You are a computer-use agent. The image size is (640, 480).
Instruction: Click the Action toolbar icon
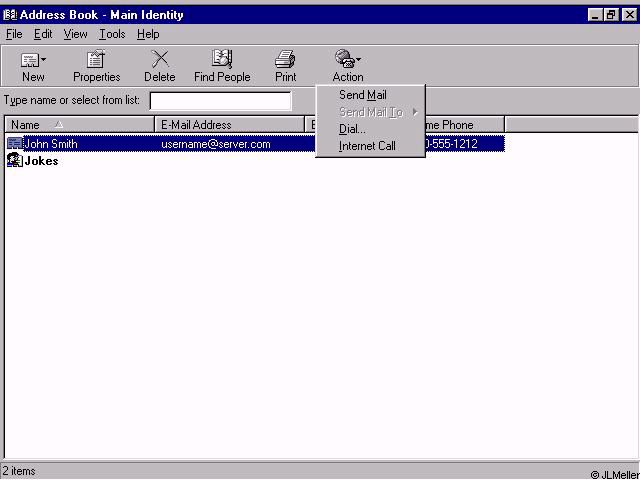345,60
